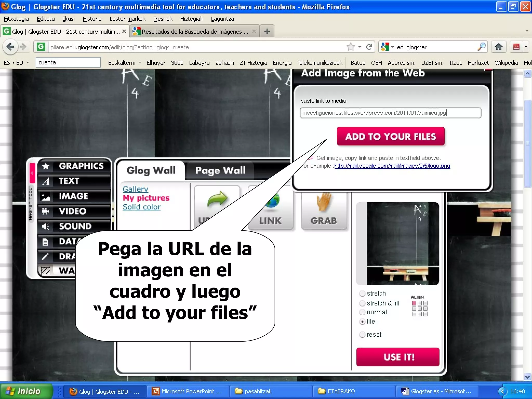Click the red toolbar icon beside home
The height and width of the screenshot is (399, 532).
(516, 47)
